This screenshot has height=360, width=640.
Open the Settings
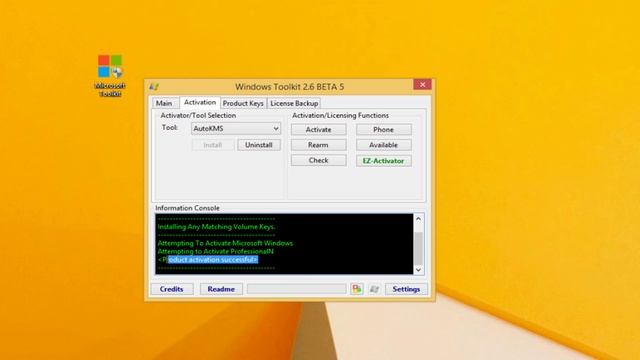pos(406,289)
